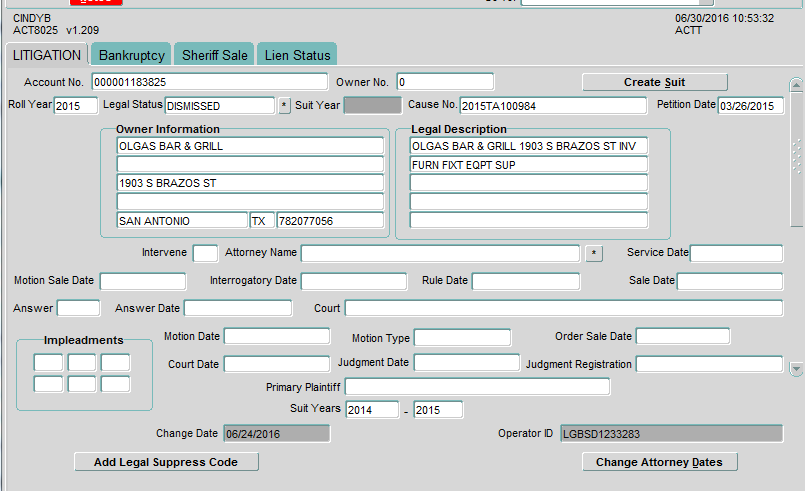
Task: Click Add Legal Suppress Code button
Action: click(x=166, y=462)
